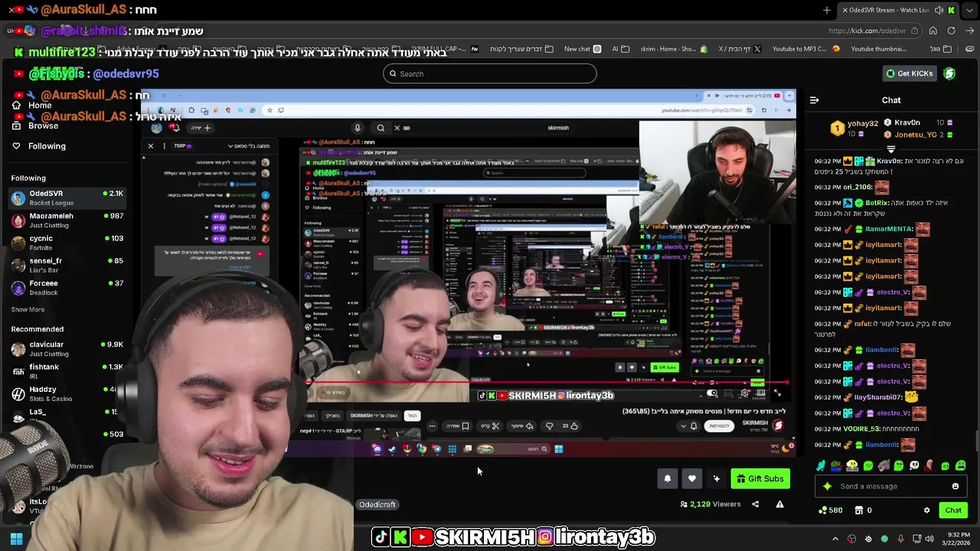Screen dimensions: 980x551
Task: Expand the chat gifters leaderboard arrow
Action: (890, 150)
